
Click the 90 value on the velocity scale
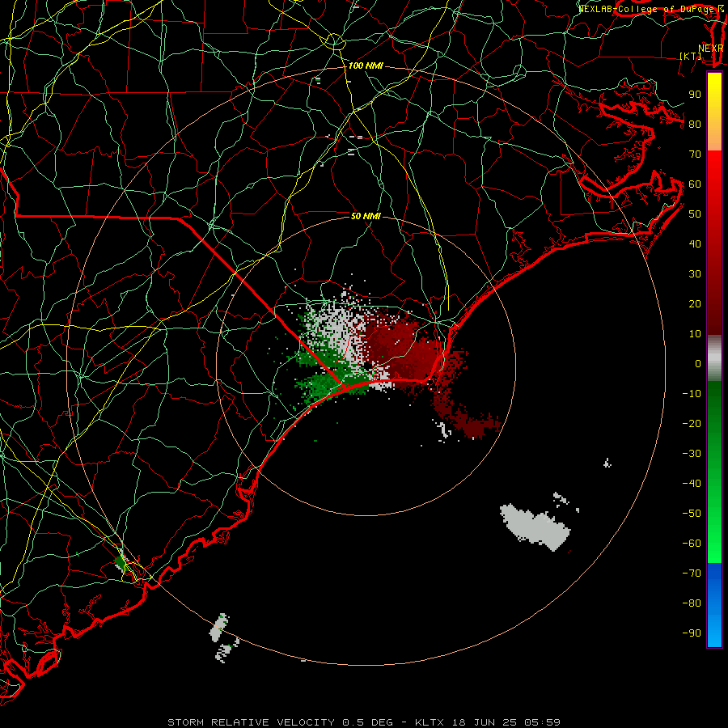[x=695, y=95]
